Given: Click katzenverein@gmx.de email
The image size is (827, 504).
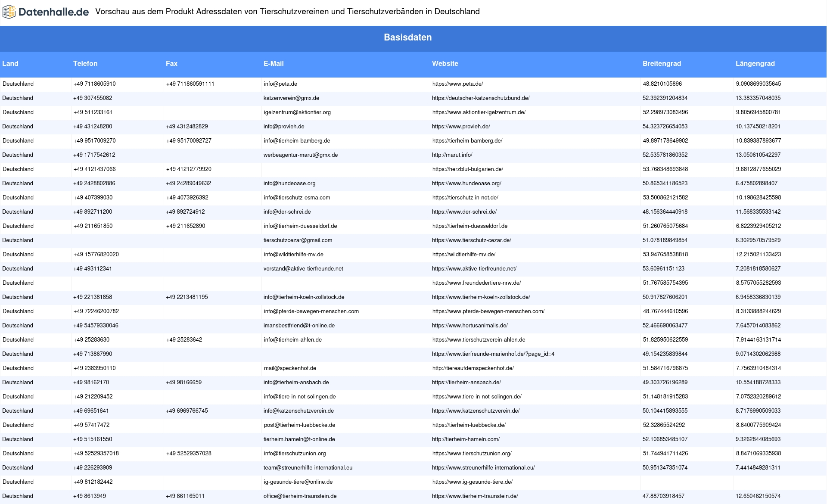Looking at the screenshot, I should tap(291, 98).
